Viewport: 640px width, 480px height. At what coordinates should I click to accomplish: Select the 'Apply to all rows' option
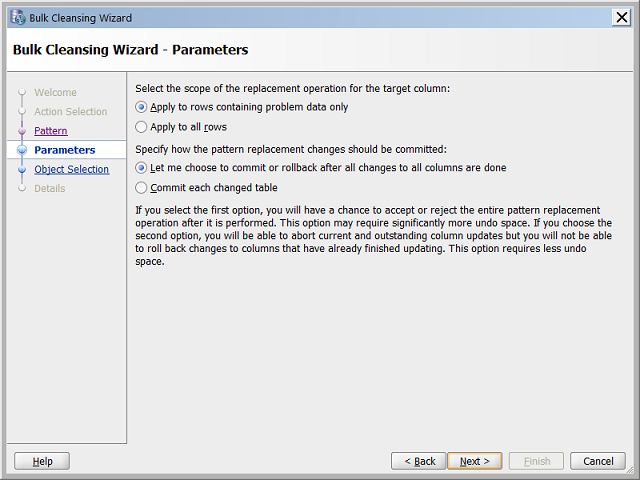click(x=142, y=127)
